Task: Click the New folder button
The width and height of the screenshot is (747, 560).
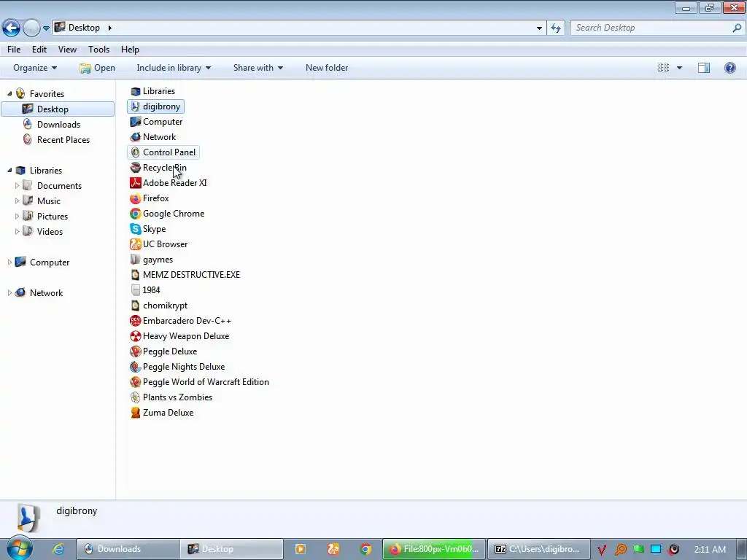Action: click(327, 68)
